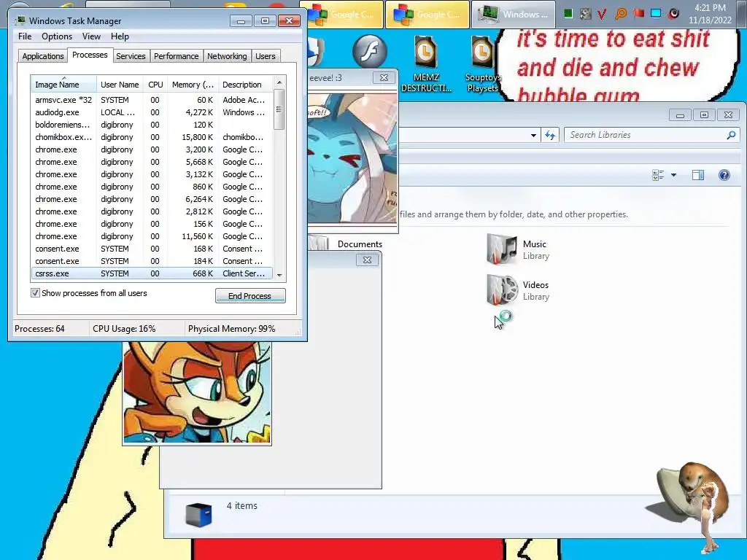Click the green grid CPU tray icon

tap(568, 14)
